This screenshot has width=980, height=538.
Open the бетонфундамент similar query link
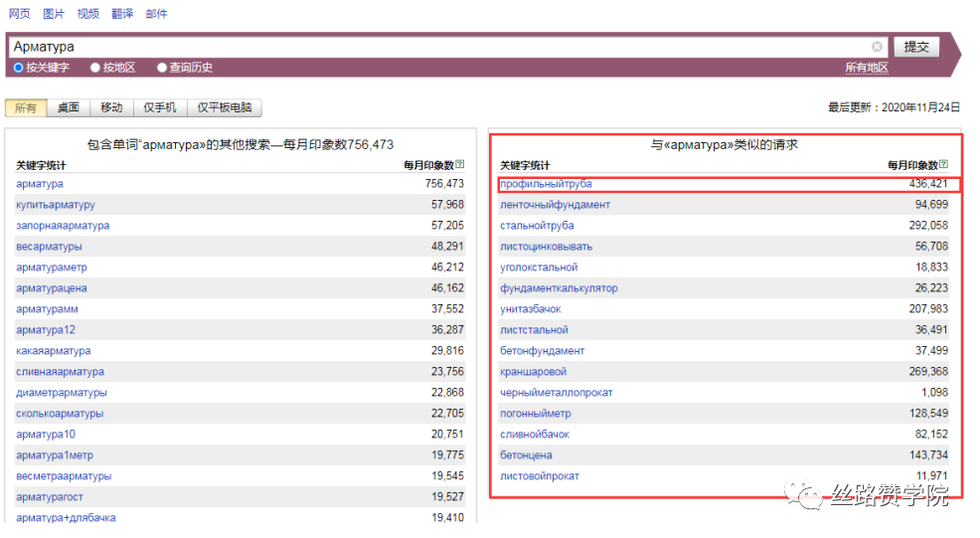[x=543, y=351]
